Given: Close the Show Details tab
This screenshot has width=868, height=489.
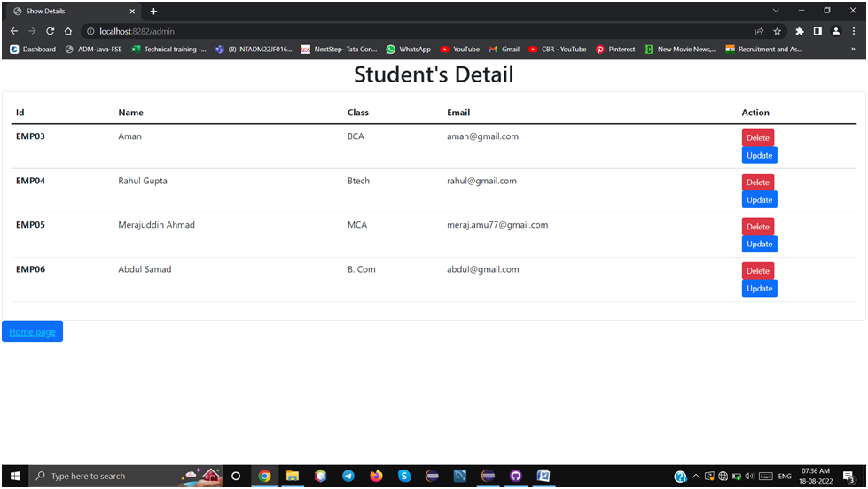Looking at the screenshot, I should point(132,11).
